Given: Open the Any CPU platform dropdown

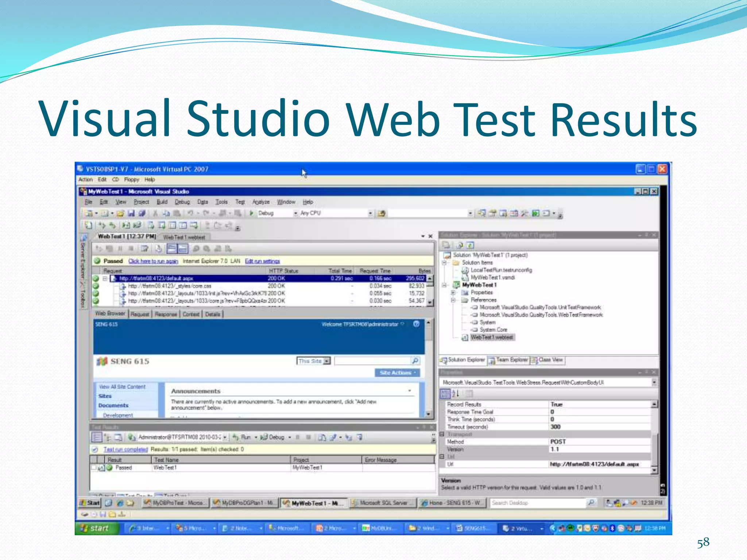Looking at the screenshot, I should (370, 213).
